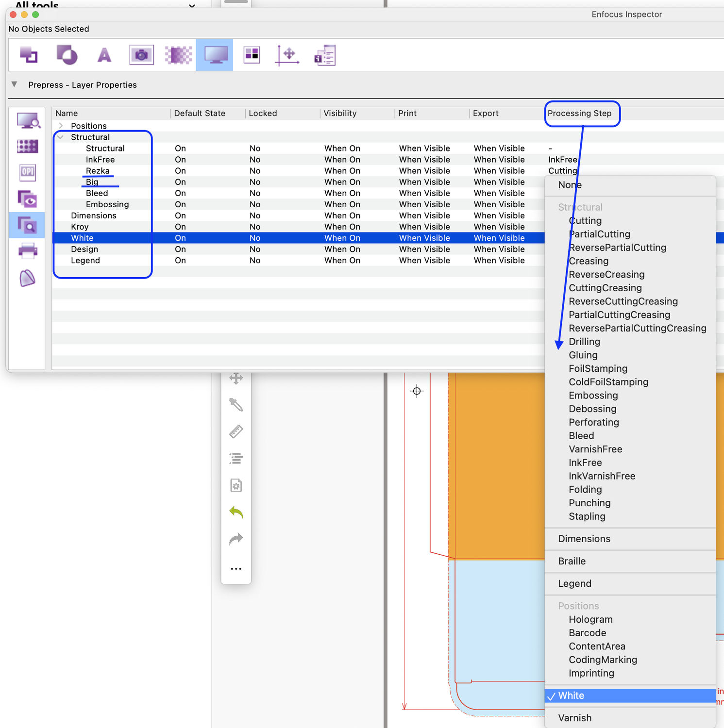Select the camera Image inspector icon
The image size is (724, 728).
[x=141, y=55]
